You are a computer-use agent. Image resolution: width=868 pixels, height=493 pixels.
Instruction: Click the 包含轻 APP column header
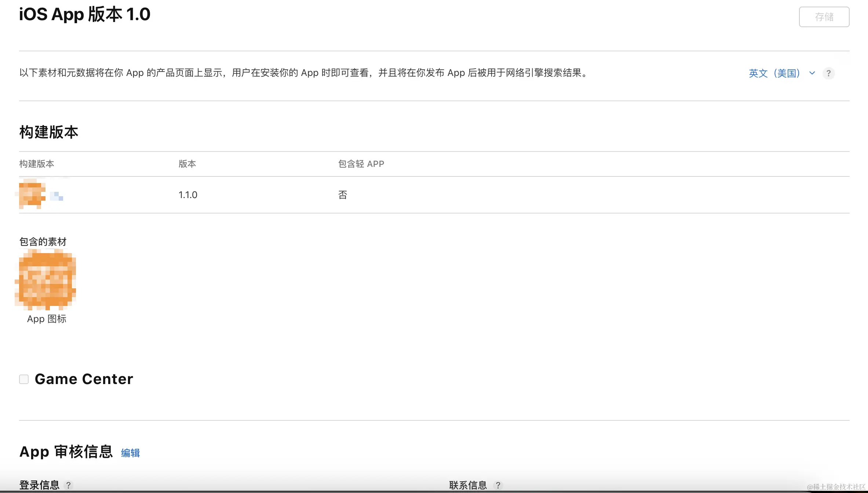[x=361, y=164]
